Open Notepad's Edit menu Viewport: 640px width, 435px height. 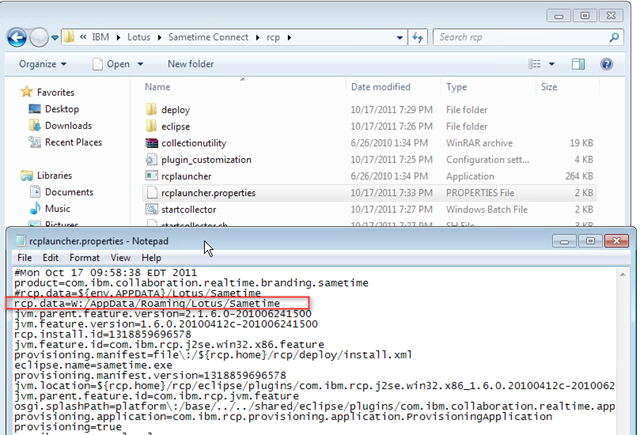tap(51, 258)
